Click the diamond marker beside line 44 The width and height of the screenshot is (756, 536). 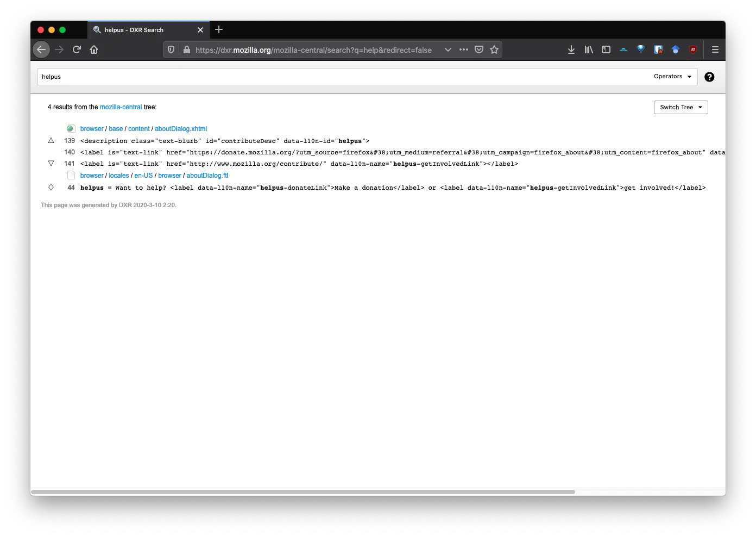pyautogui.click(x=51, y=187)
